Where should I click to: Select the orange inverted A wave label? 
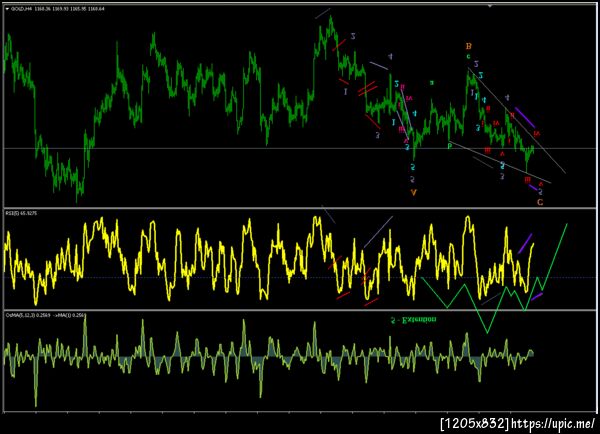(x=413, y=193)
